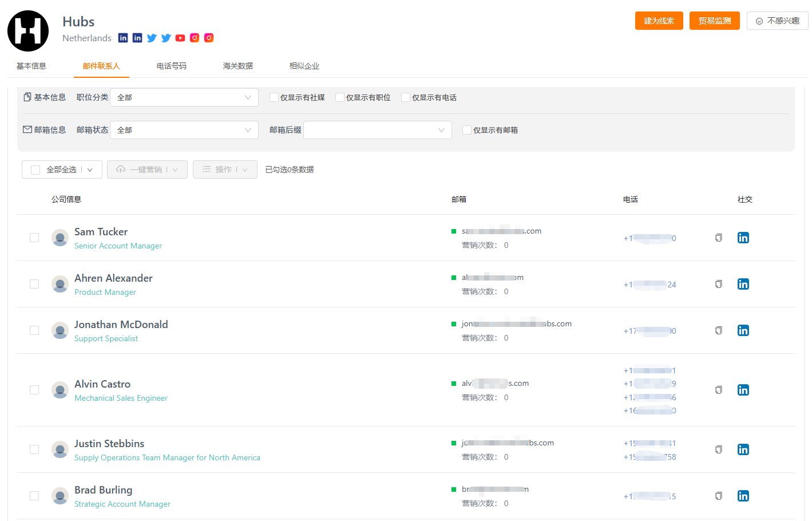Viewport: 812px width, 521px height.
Task: Copy Brad Burling's phone number
Action: 719,496
